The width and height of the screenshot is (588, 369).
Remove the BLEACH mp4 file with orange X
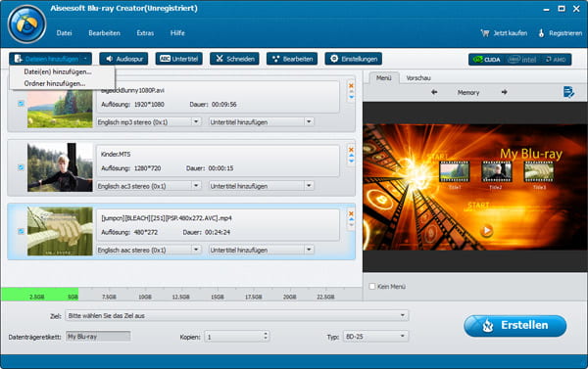tap(352, 213)
